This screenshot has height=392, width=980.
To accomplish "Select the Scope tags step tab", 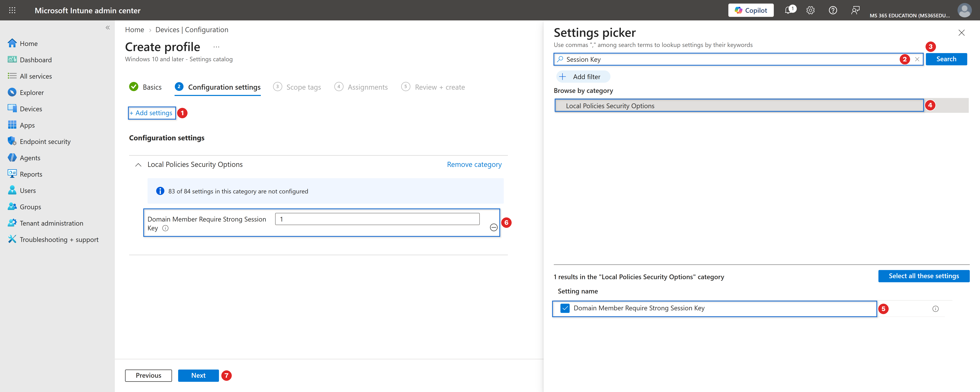I will (x=297, y=87).
